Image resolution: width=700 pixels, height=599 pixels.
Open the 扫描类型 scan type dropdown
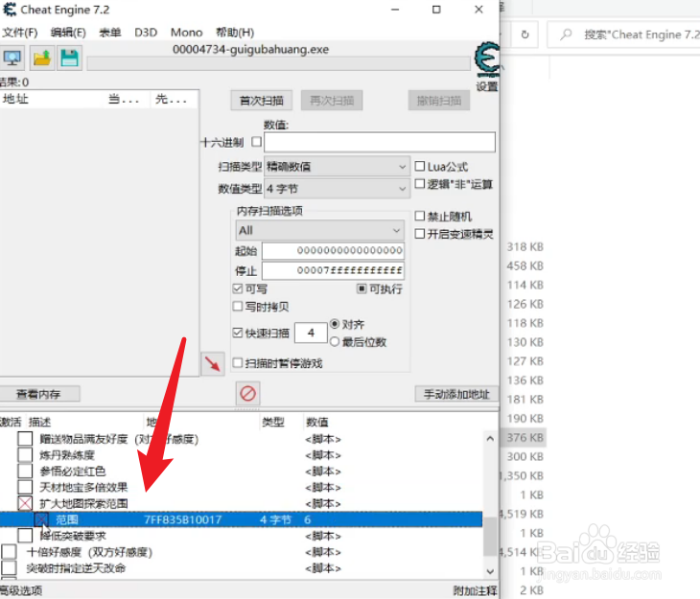coord(337,167)
